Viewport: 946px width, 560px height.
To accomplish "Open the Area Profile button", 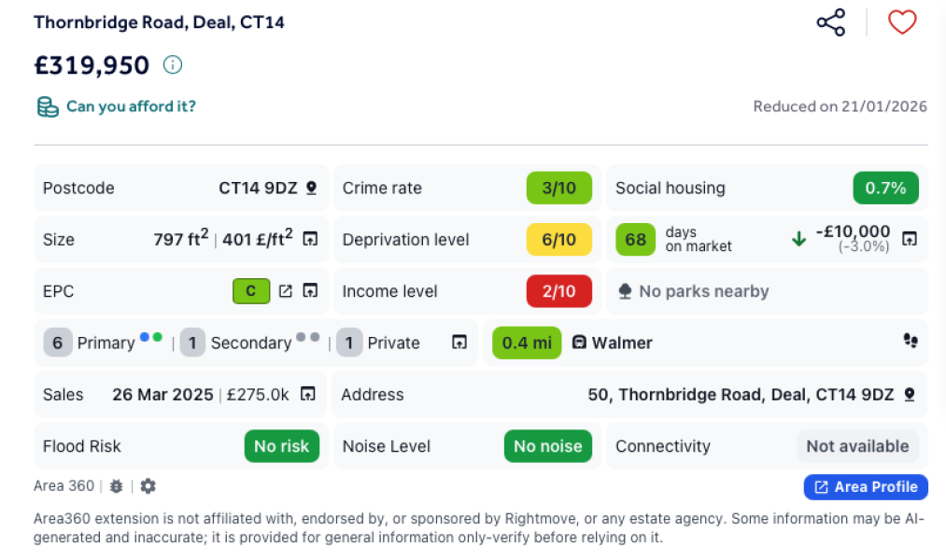I will click(865, 486).
